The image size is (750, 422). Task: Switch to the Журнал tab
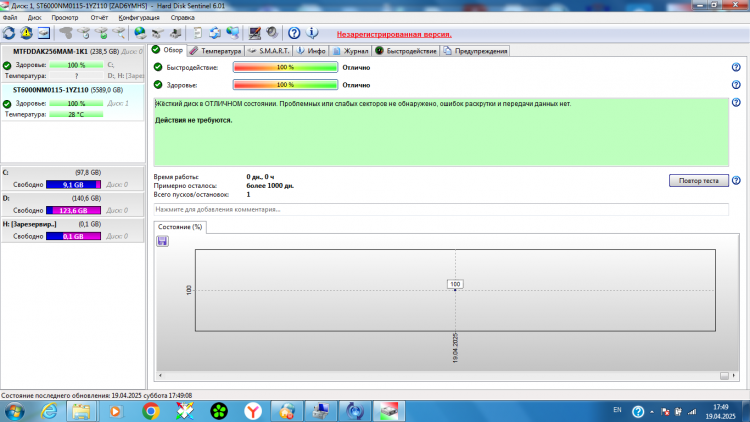tap(351, 51)
